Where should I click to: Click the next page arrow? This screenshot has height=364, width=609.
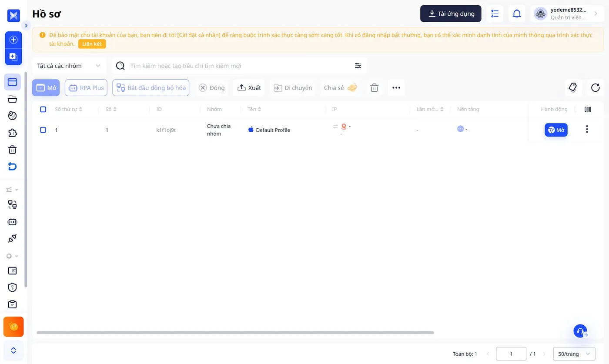coord(544,354)
